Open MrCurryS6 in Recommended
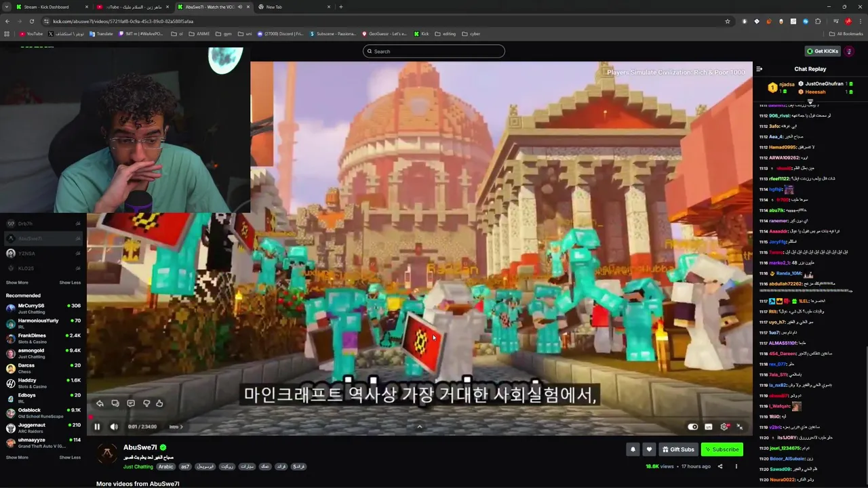The height and width of the screenshot is (488, 868). point(43,308)
